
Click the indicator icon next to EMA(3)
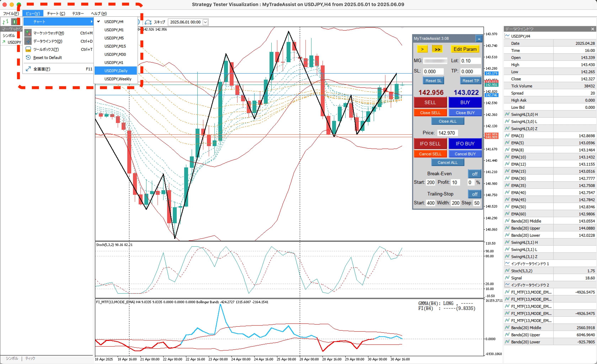pos(507,136)
